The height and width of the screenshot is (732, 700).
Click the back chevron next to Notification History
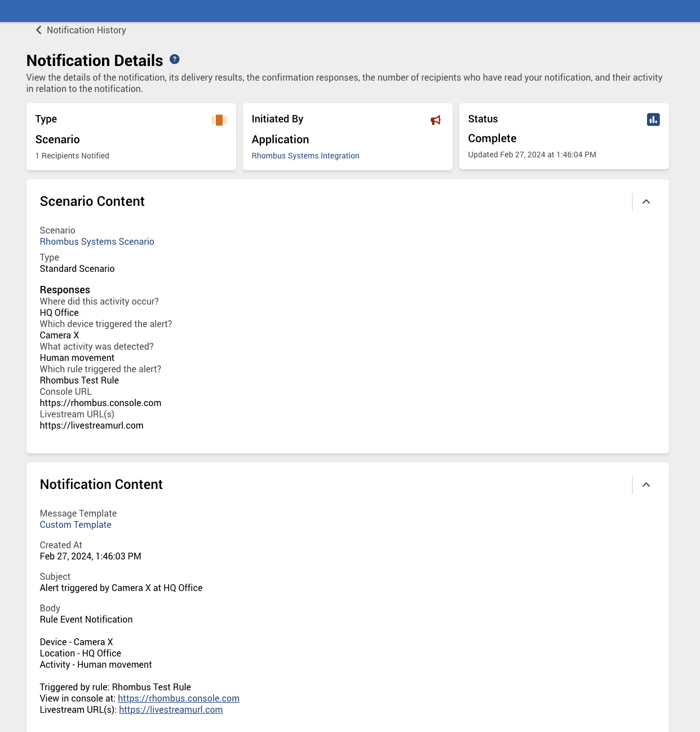point(38,30)
